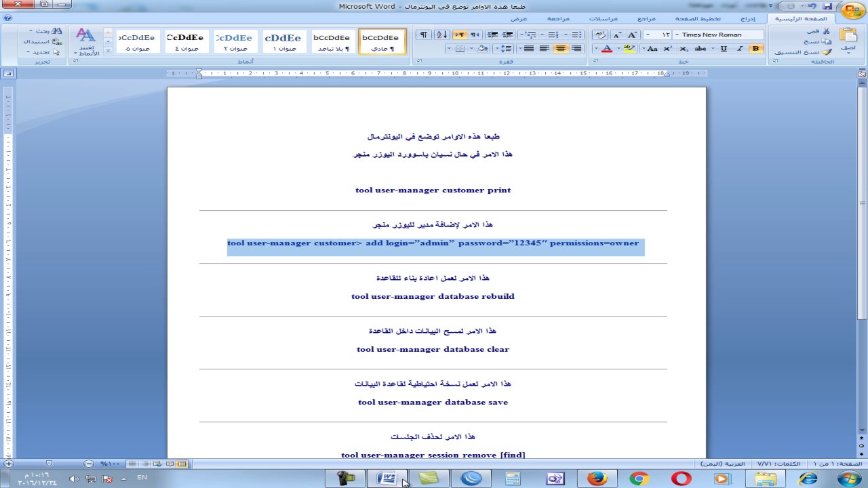Screen dimensions: 868x488
Task: Toggle Strikethrough (abc) formatting
Action: tap(700, 49)
